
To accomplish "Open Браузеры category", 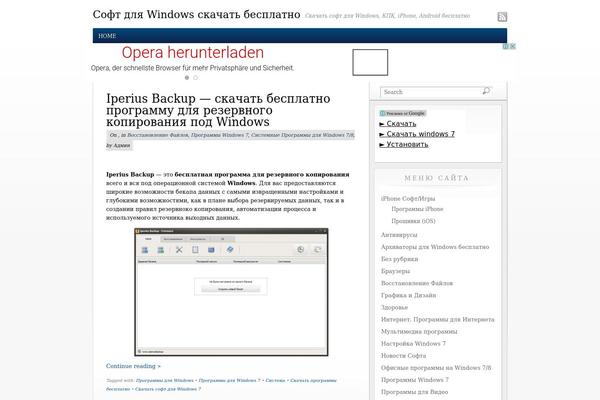I will coord(395,271).
